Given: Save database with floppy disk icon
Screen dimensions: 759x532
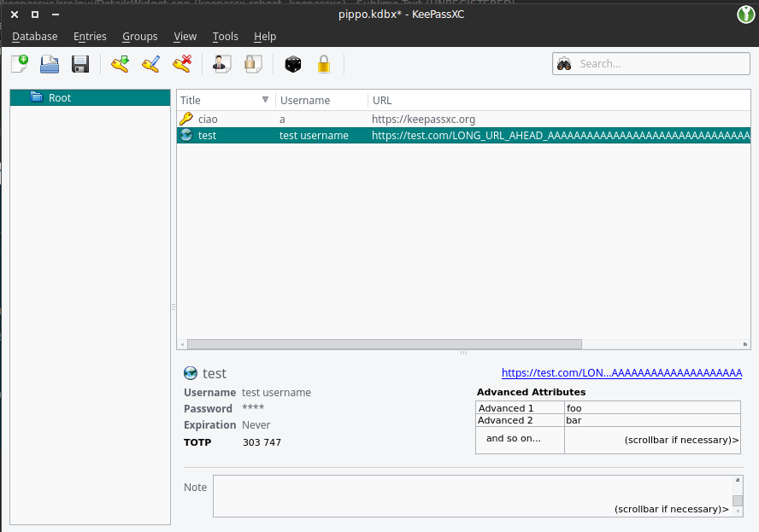Looking at the screenshot, I should 80,64.
